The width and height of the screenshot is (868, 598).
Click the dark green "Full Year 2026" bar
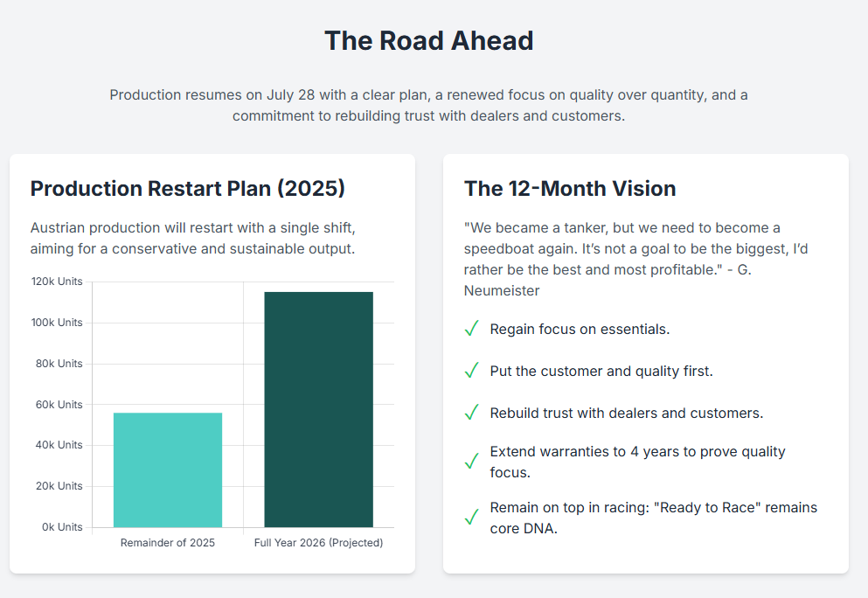pos(318,409)
